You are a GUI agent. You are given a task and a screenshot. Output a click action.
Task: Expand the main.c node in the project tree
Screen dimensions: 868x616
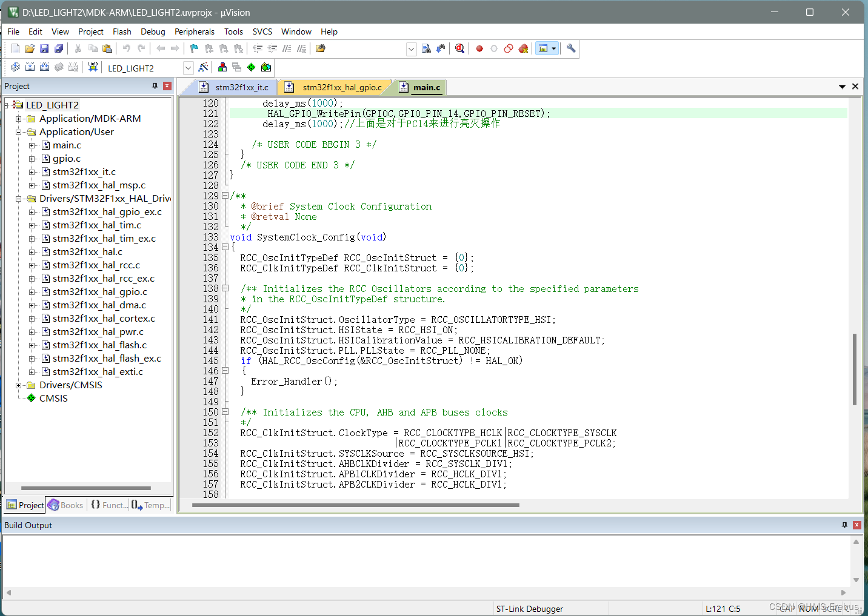(x=32, y=145)
